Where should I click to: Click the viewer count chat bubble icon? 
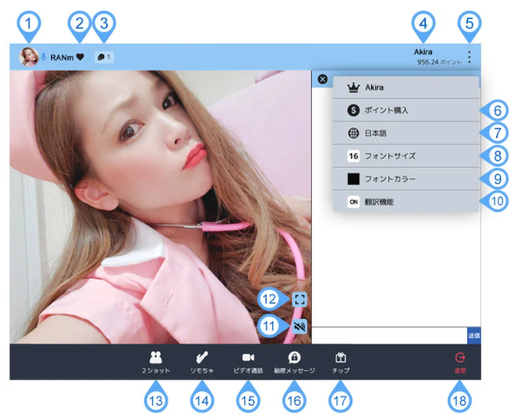pos(104,58)
